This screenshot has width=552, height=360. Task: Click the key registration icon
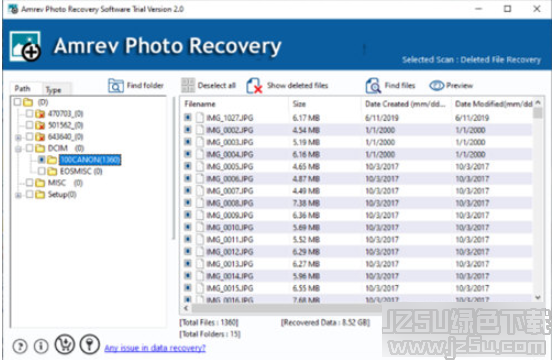(x=89, y=344)
